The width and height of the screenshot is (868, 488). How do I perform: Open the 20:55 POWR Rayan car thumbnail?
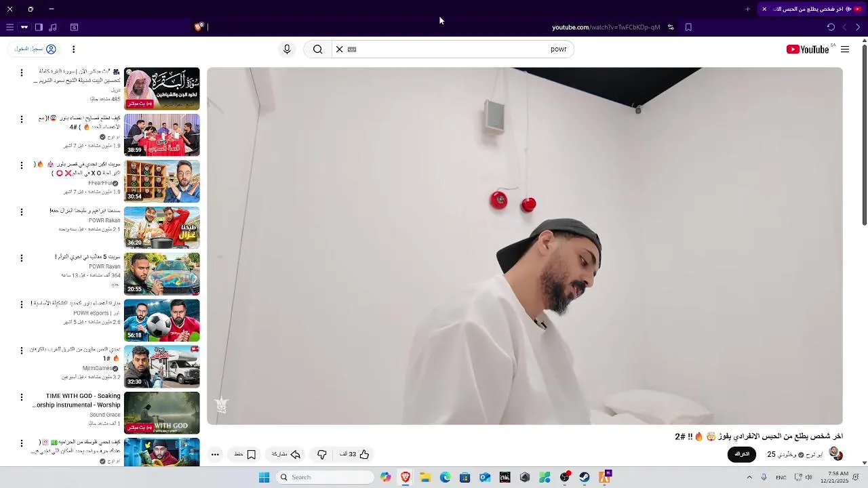(162, 274)
